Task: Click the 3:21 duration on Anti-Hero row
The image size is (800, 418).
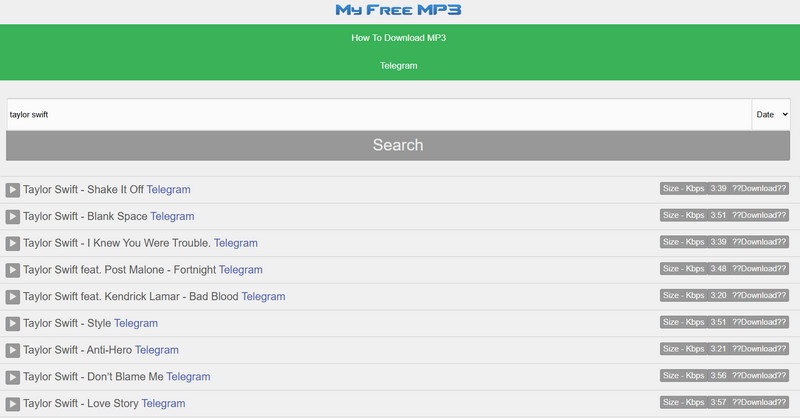Action: click(x=718, y=349)
